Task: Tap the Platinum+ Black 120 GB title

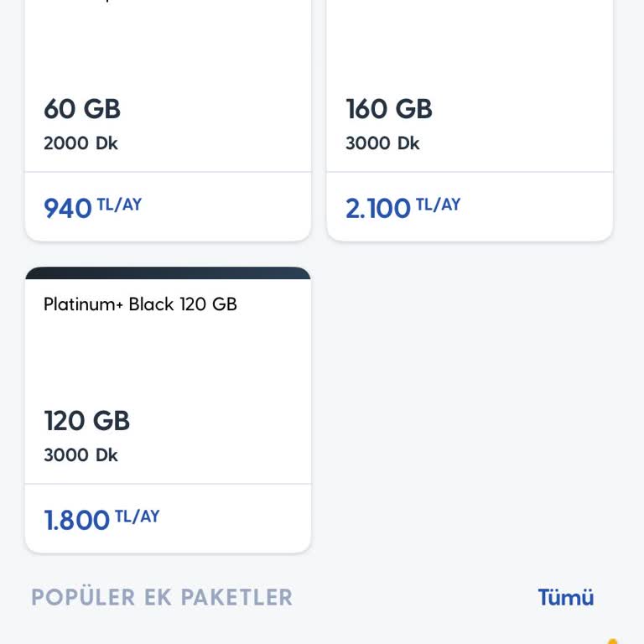Action: 140,304
